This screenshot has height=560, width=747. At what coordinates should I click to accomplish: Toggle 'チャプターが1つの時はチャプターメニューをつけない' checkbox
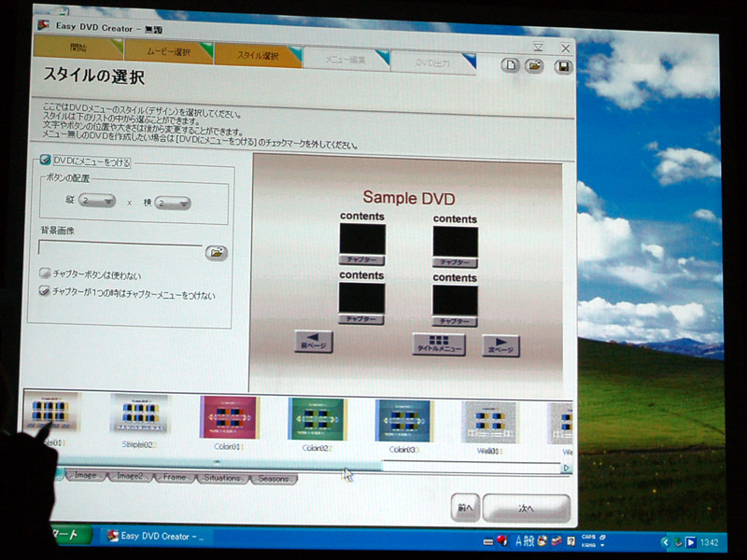[x=45, y=291]
